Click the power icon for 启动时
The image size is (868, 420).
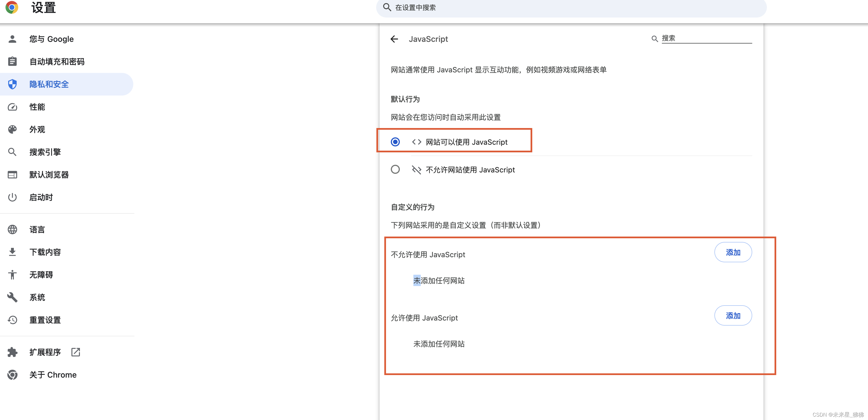(12, 197)
